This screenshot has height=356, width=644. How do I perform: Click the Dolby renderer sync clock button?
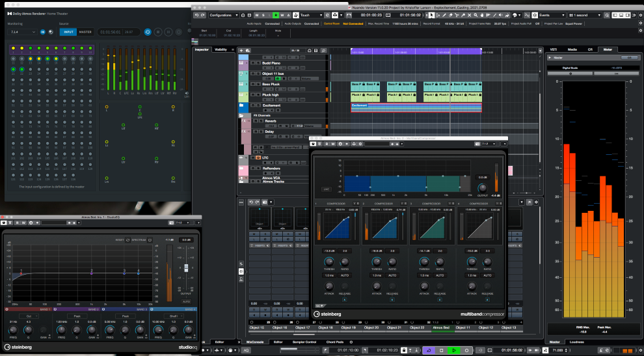pyautogui.click(x=148, y=32)
